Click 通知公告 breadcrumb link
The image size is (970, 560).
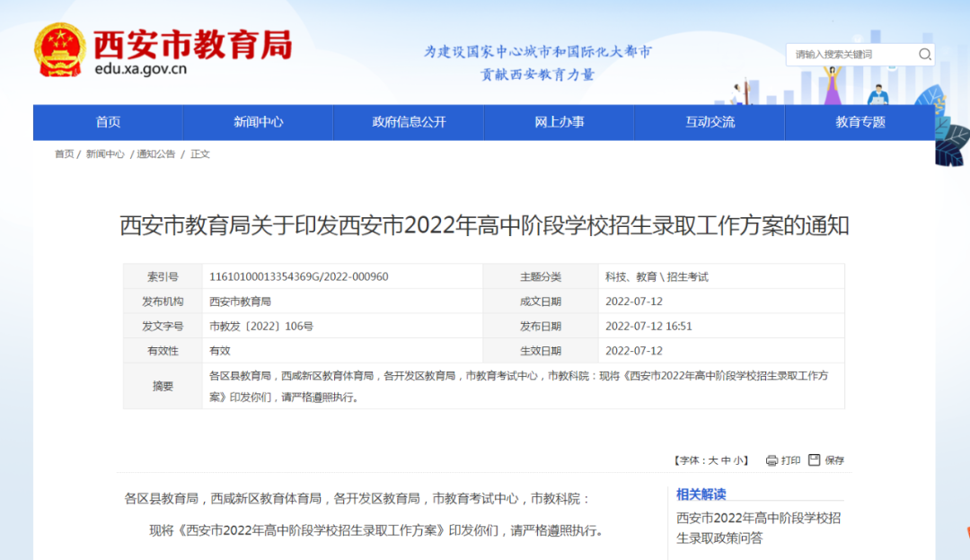coord(155,154)
